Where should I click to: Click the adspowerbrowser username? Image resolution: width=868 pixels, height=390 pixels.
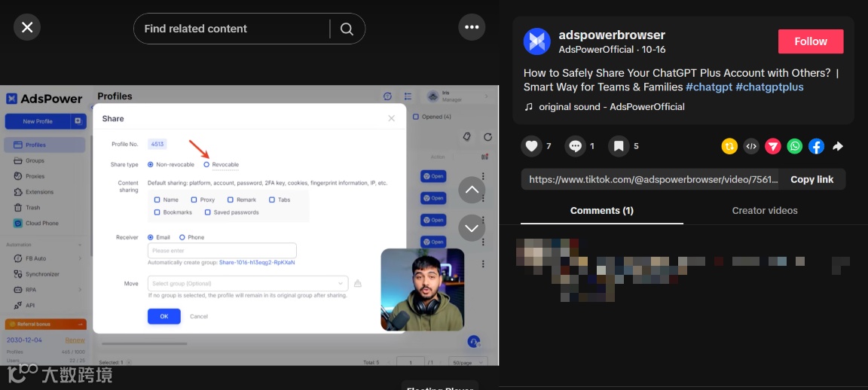612,35
